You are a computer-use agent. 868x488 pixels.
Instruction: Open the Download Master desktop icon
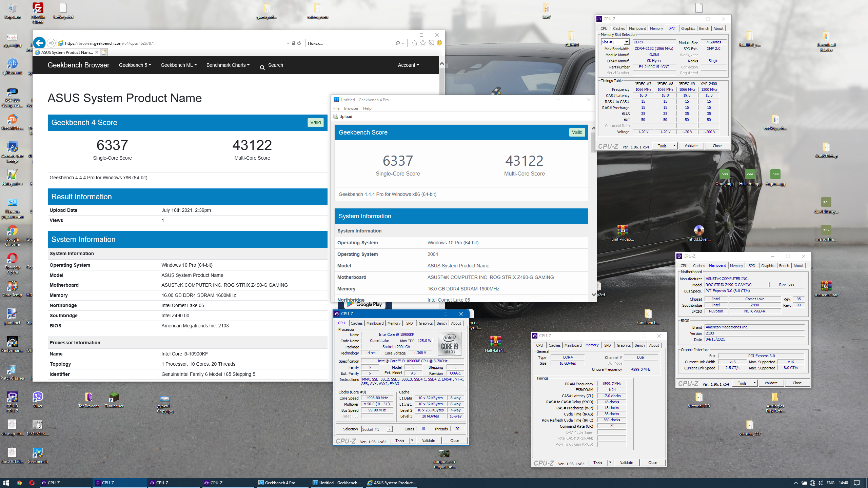click(x=826, y=41)
